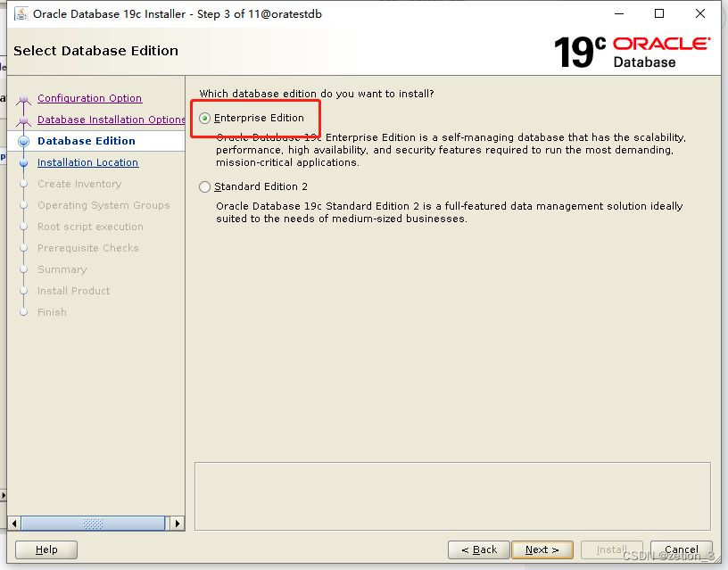Open the Configuration Option step link
This screenshot has height=570, width=728.
pyautogui.click(x=89, y=98)
